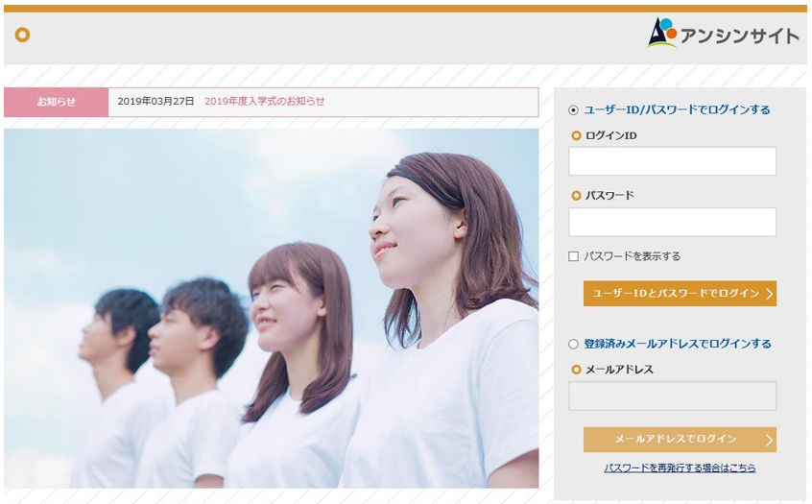Select ユーザーID/パスワードでログインする radio option
The image size is (812, 504).
[574, 110]
